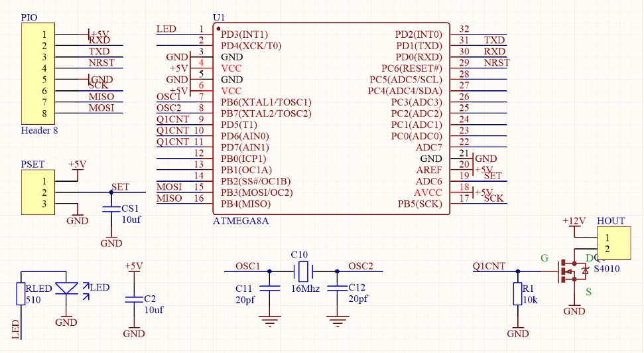Select the SET net label on PSET pin 2
This screenshot has width=644, height=353.
pyautogui.click(x=120, y=187)
